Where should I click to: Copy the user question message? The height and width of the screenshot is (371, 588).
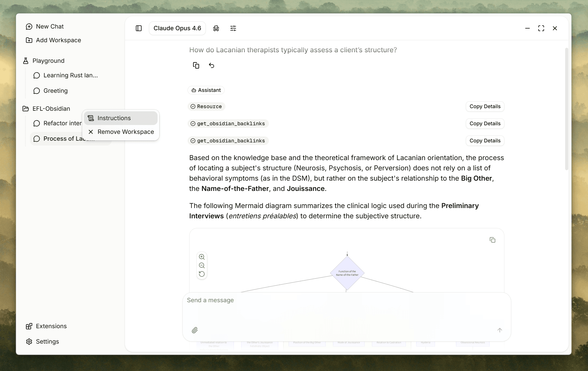click(196, 65)
